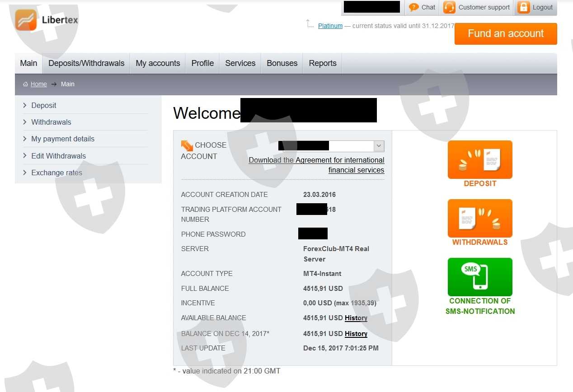Expand the Withdrawals sidebar item
Screen dimensions: 573x392
[x=86, y=122]
